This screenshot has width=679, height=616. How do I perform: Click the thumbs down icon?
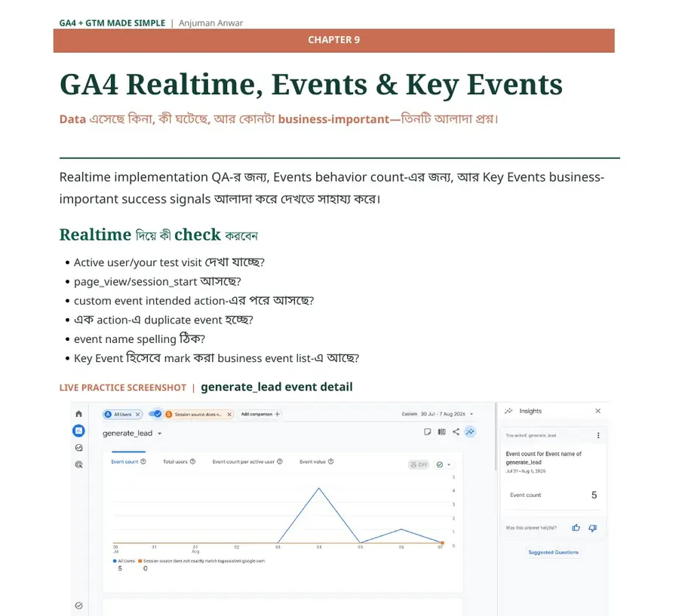[593, 528]
